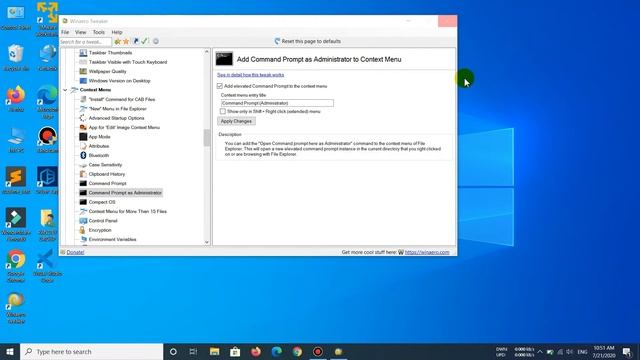Viewport: 640px width, 360px height.
Task: Open Microsoft Store from the taskbar
Action: tap(235, 351)
